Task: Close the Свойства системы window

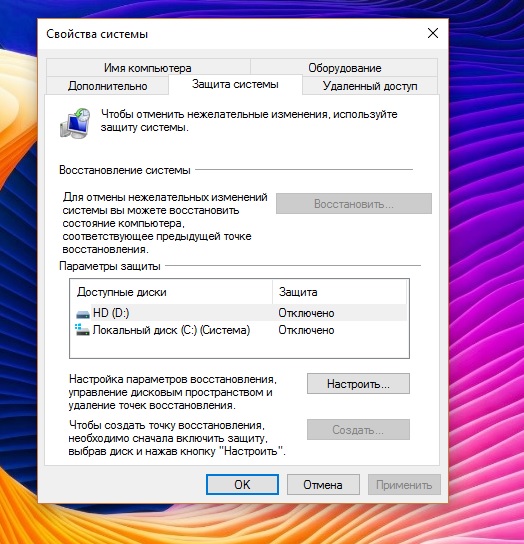Action: pos(433,33)
